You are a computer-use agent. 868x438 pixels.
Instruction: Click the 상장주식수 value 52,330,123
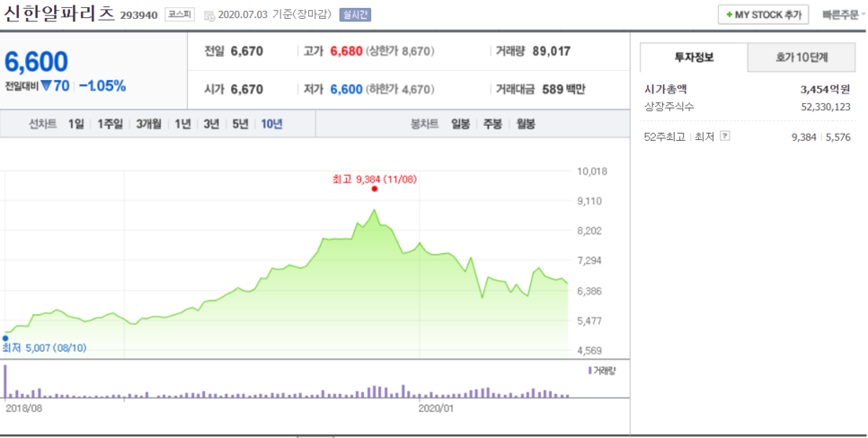click(826, 107)
